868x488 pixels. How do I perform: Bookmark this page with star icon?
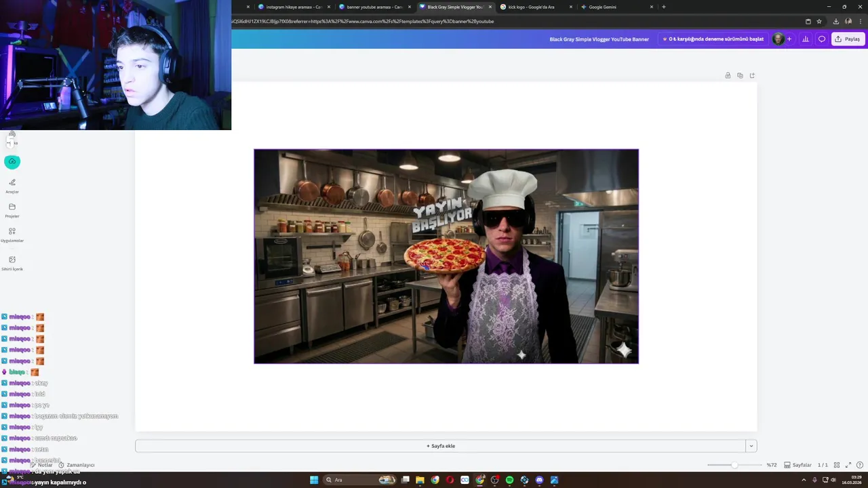(819, 21)
